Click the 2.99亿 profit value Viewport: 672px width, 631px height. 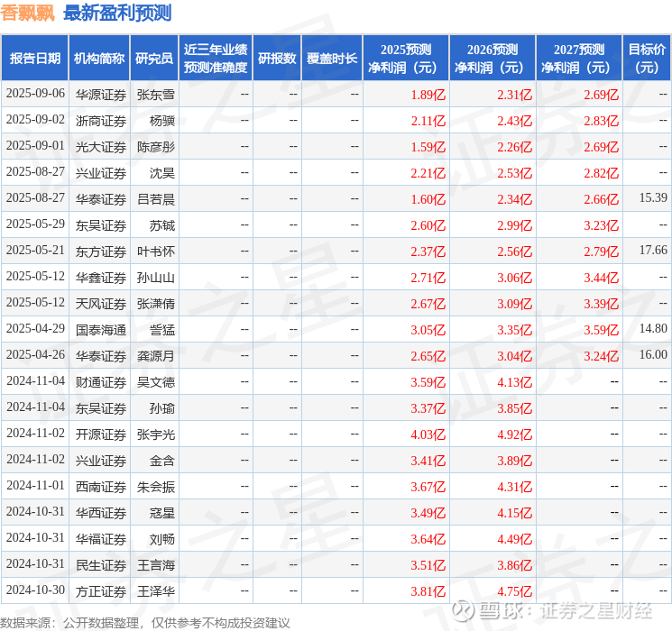pos(515,225)
